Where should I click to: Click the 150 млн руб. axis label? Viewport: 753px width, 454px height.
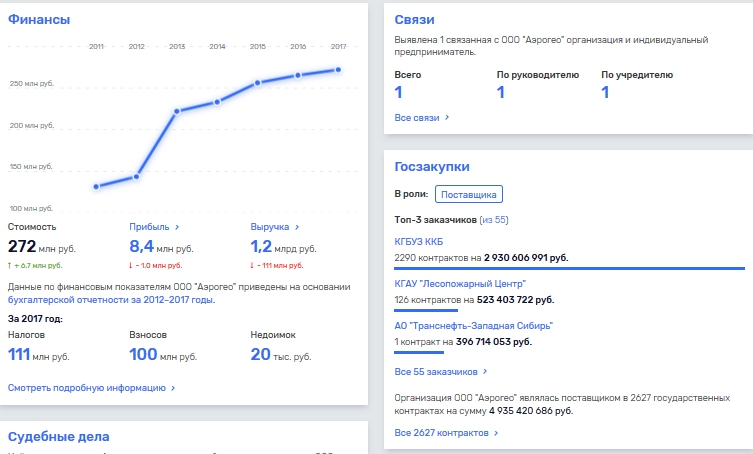(x=31, y=167)
